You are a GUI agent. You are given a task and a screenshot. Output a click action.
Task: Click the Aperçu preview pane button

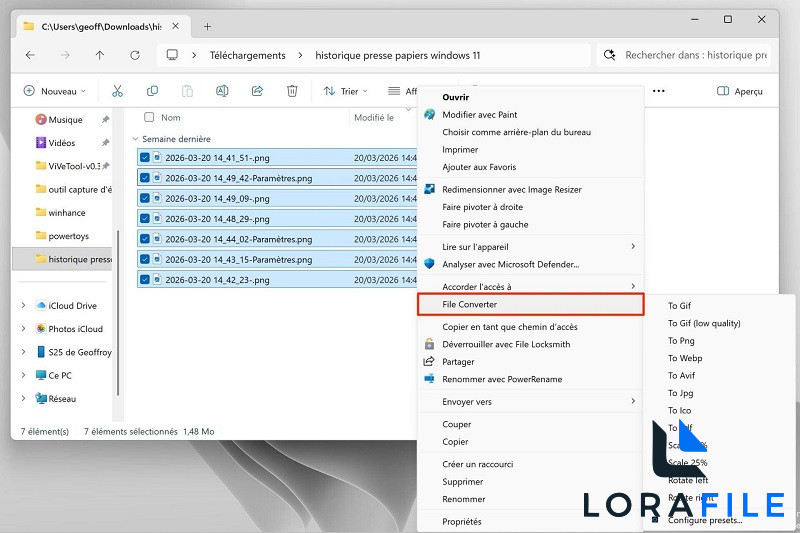coord(739,91)
